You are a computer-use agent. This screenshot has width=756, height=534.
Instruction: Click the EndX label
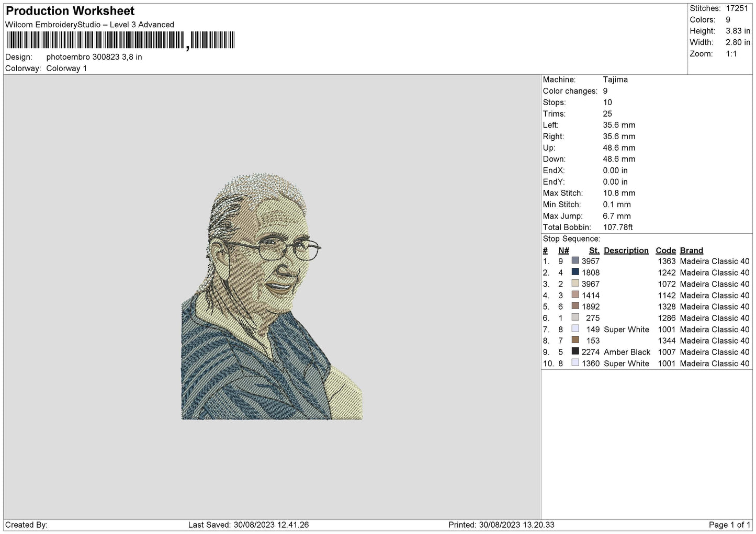click(x=554, y=171)
